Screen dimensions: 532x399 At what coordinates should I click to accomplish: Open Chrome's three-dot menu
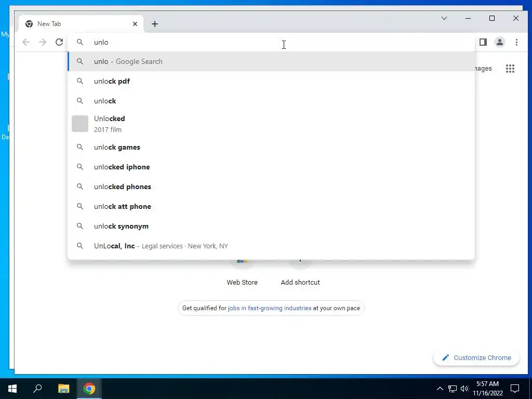tap(516, 42)
